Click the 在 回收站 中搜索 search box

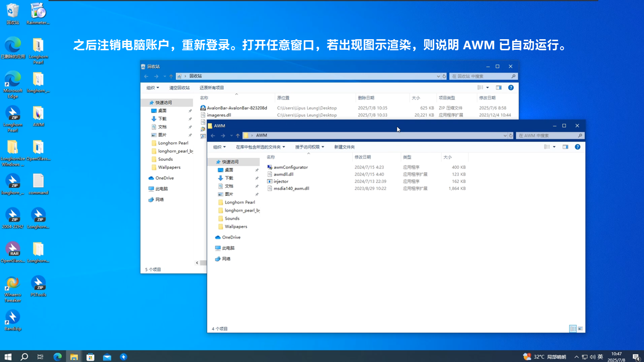click(x=483, y=76)
